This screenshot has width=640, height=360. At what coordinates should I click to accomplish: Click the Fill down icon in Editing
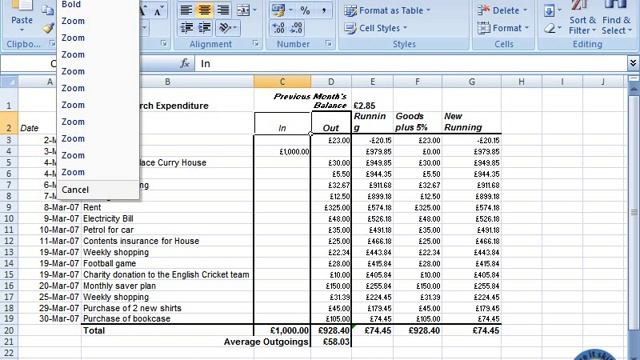(x=549, y=11)
